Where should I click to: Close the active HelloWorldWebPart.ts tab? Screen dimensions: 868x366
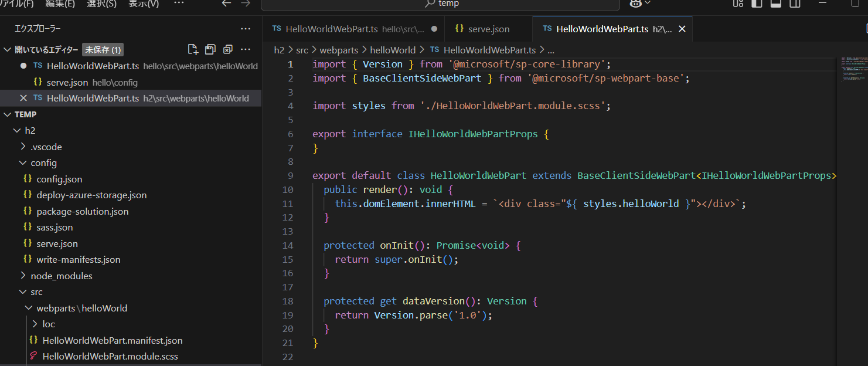click(x=682, y=28)
